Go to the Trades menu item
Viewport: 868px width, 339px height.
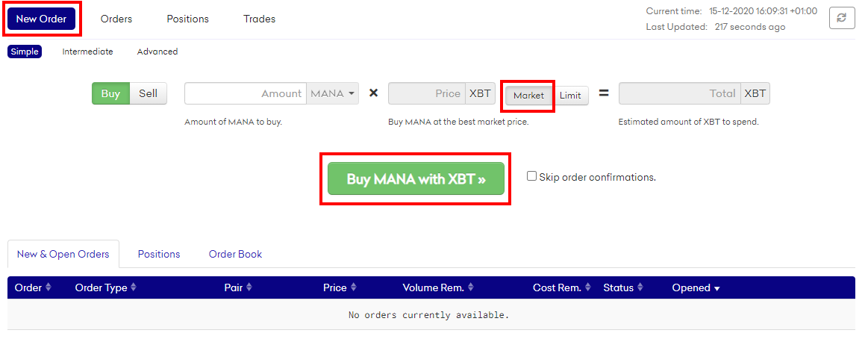pyautogui.click(x=259, y=19)
